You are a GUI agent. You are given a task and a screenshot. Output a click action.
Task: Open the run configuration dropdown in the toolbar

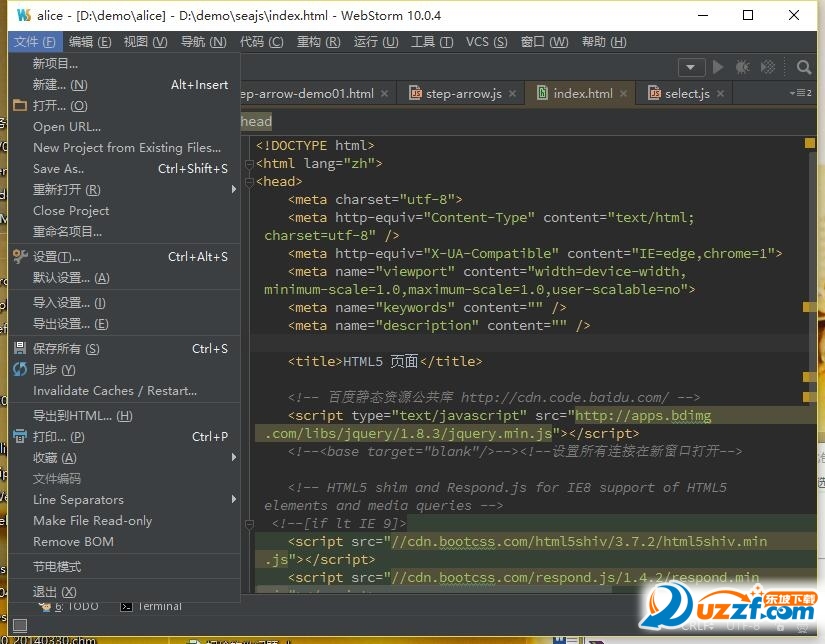point(691,67)
